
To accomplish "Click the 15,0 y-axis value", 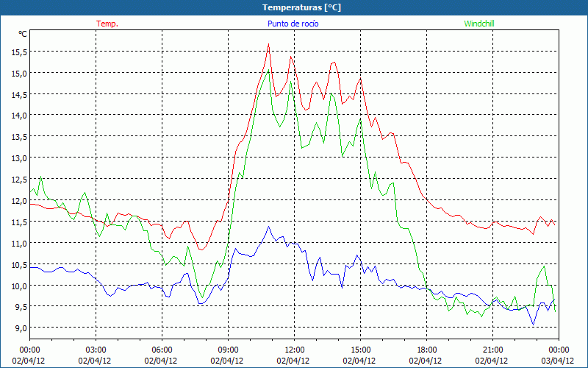I will coord(19,74).
